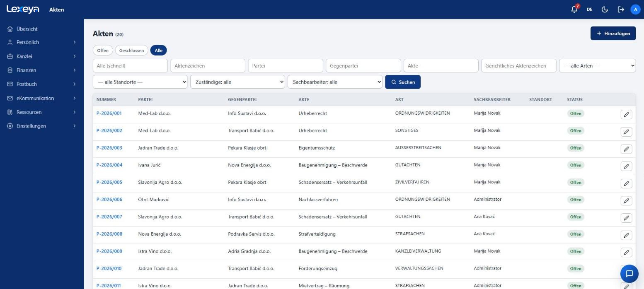
Task: Focus the Gegenpartei filter field
Action: pos(363,66)
